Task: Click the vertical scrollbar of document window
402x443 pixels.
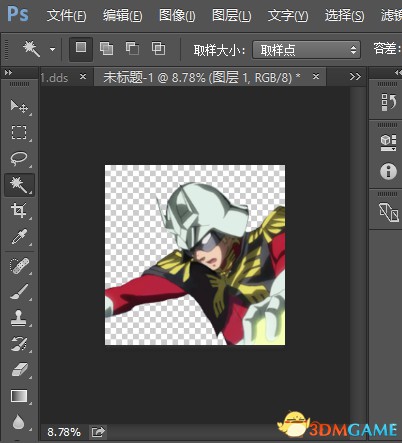Action: [358, 255]
